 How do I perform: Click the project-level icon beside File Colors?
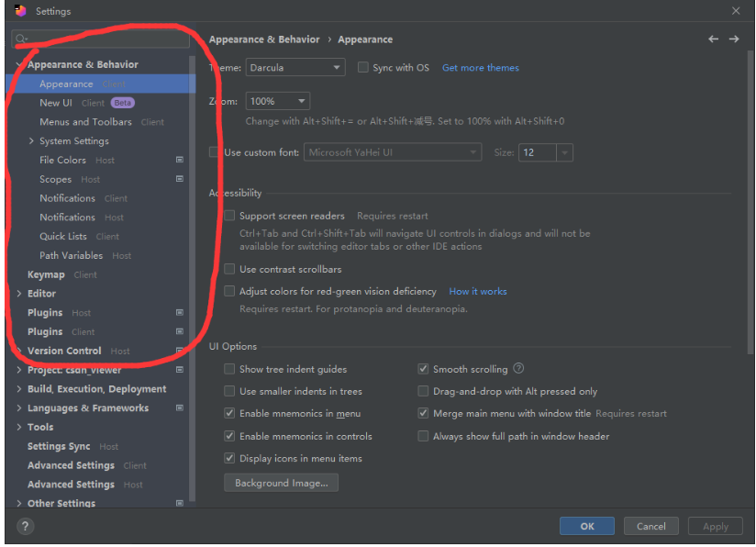click(180, 160)
